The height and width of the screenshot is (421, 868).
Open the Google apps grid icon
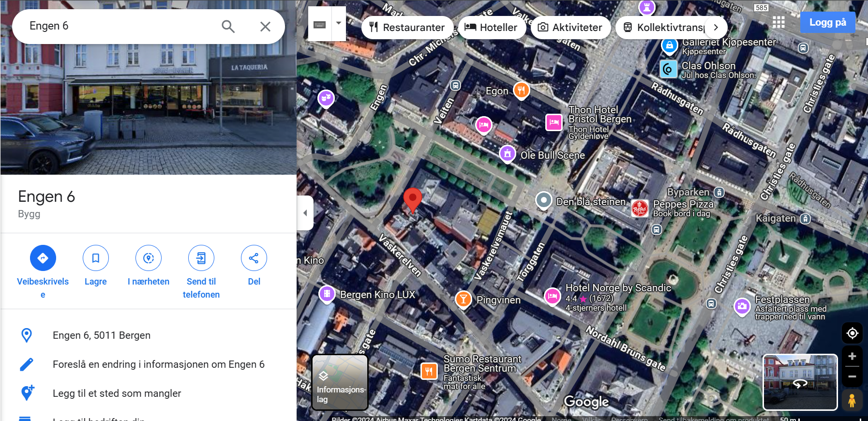778,23
